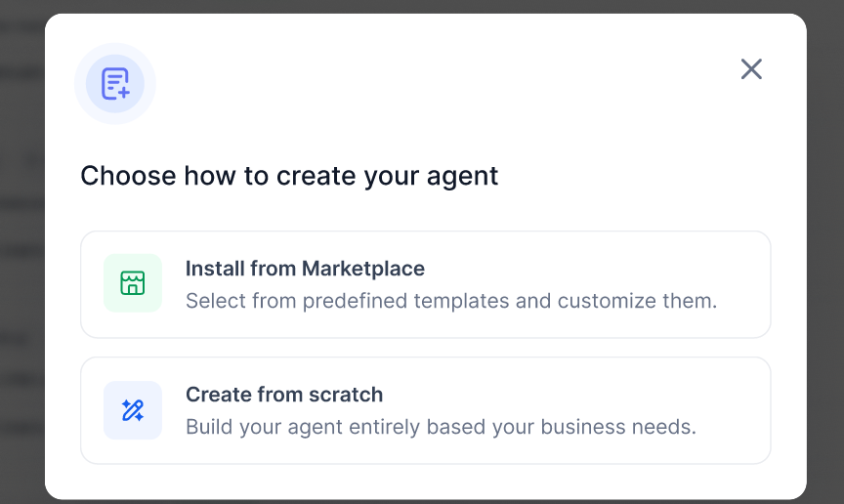
Task: Click the business needs description text
Action: [x=441, y=427]
